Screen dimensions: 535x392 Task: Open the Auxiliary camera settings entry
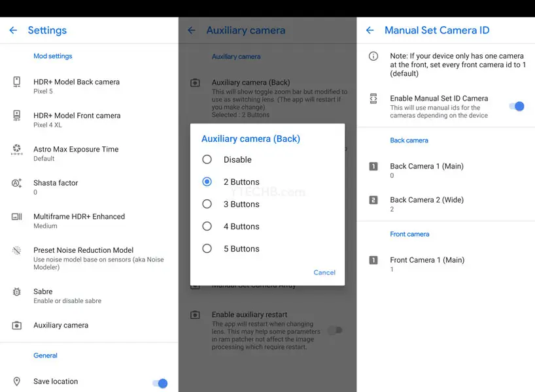point(61,325)
